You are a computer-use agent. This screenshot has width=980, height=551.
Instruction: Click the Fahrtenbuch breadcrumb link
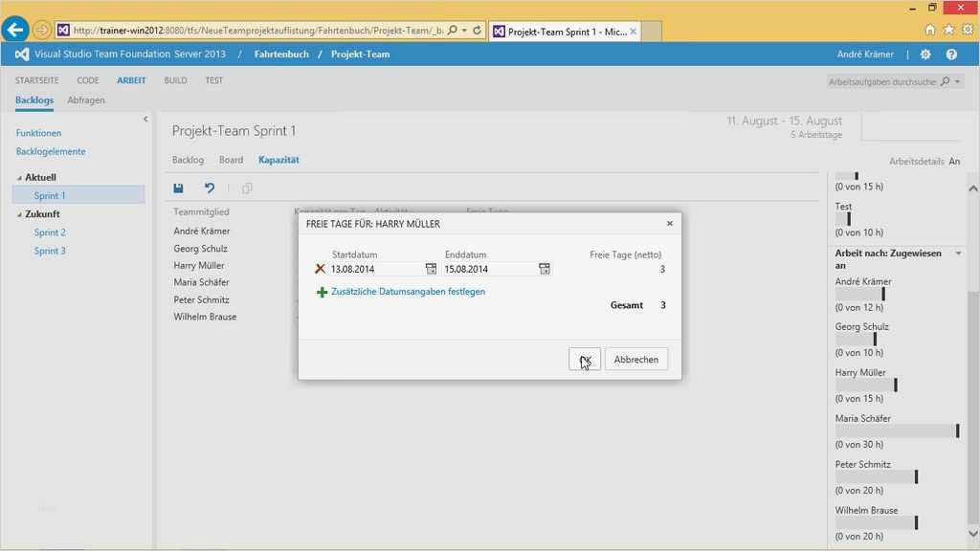tap(281, 55)
